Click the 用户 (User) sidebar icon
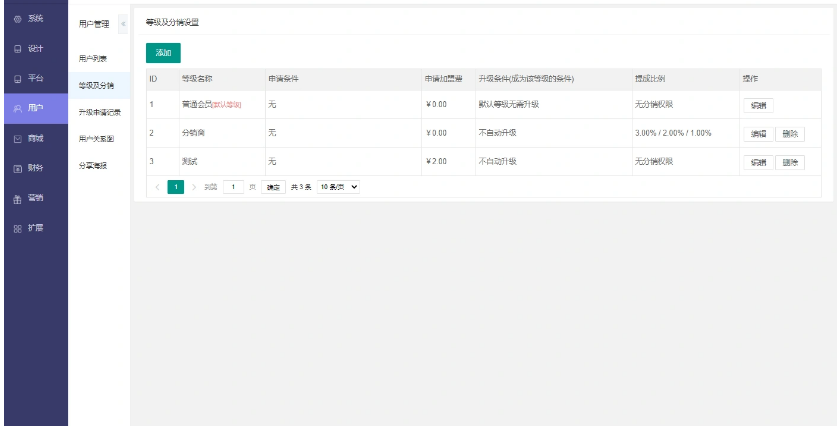This screenshot has height=426, width=839. 17,108
